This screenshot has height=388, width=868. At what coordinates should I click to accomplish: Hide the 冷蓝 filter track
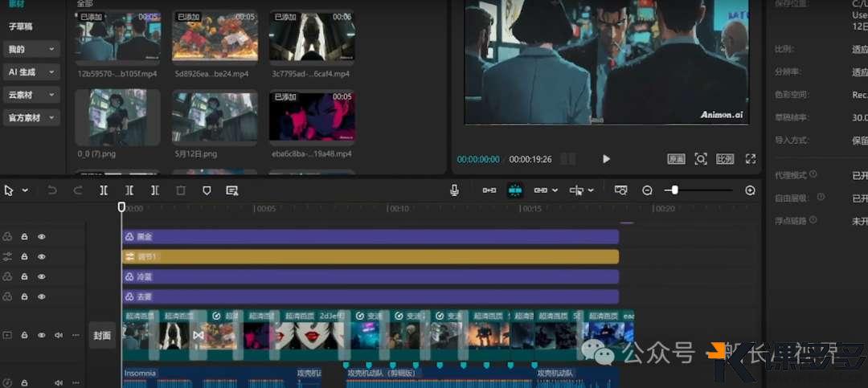click(x=42, y=276)
